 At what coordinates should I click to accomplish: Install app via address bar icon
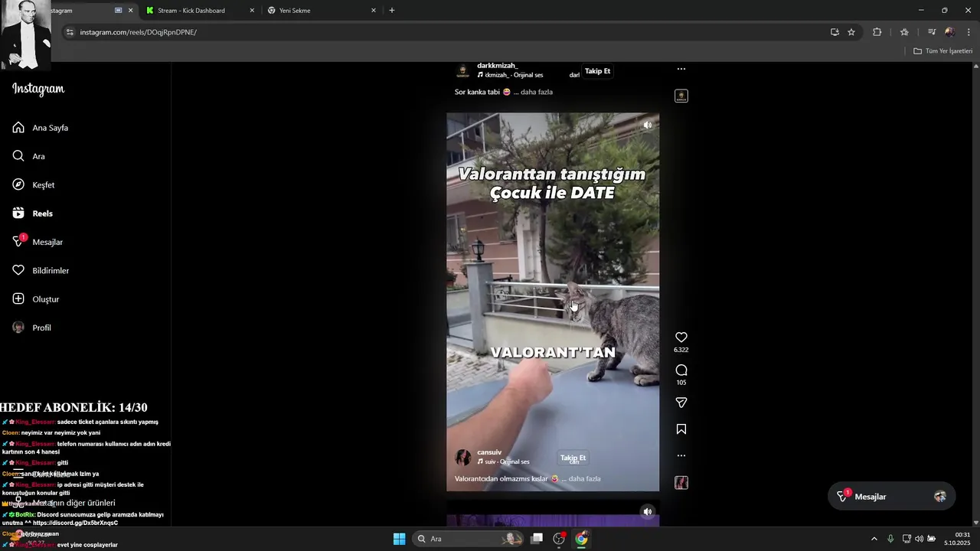pos(835,32)
